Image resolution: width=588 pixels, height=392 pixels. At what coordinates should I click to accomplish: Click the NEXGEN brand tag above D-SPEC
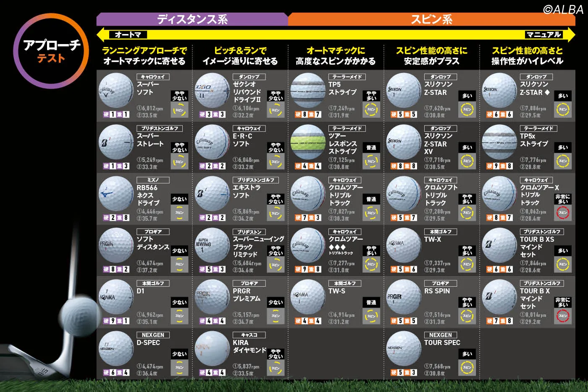pos(153,335)
